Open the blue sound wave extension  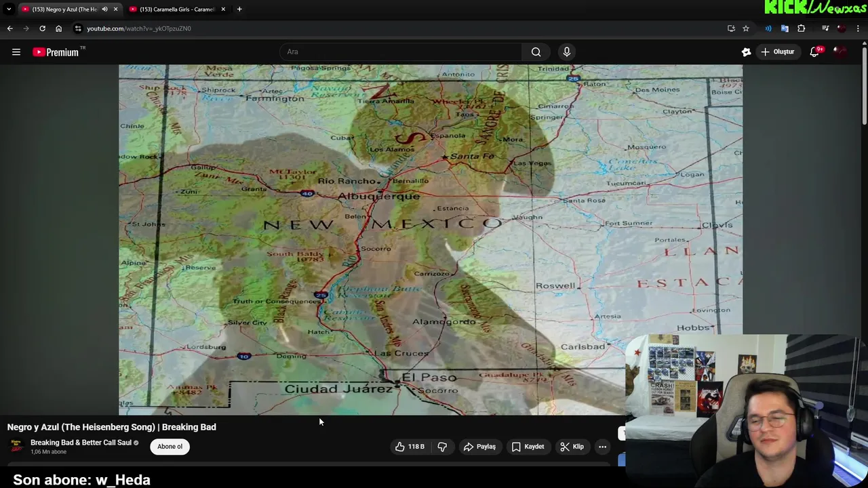click(768, 28)
